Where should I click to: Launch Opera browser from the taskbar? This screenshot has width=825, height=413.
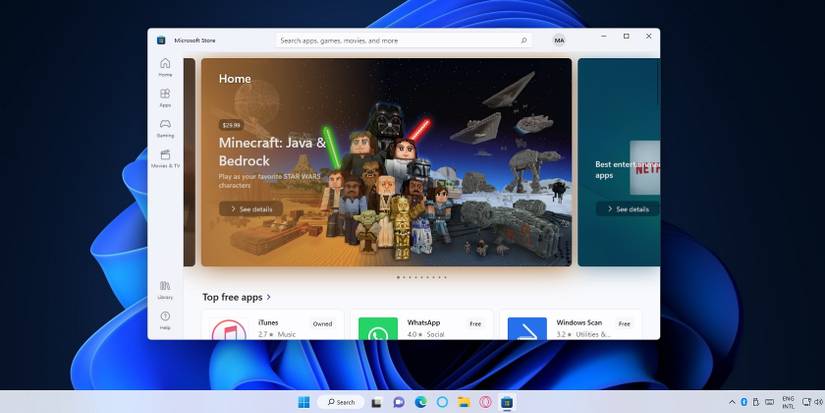tap(485, 402)
